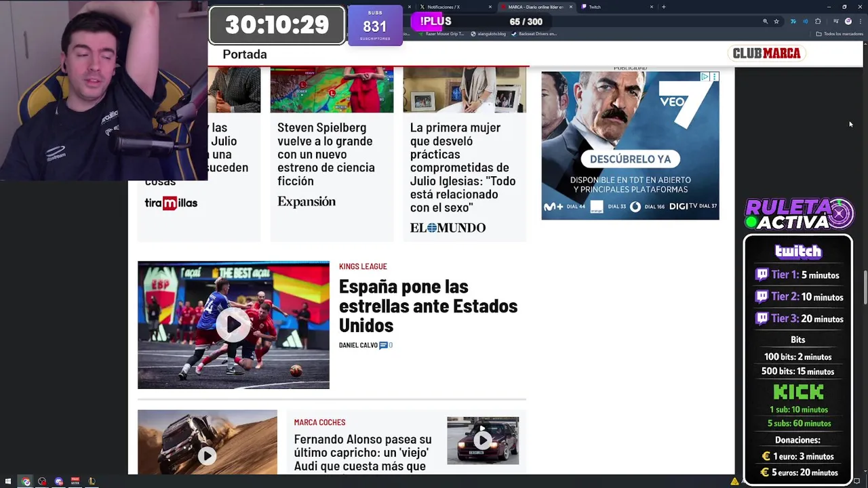Open the Spielberg weather-map thumbnail
This screenshot has height=488, width=868.
(332, 90)
